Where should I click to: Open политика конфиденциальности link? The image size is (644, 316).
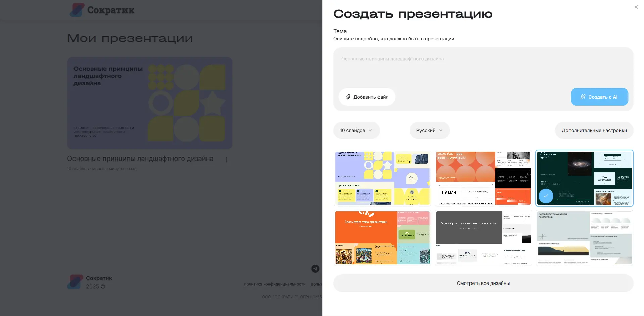[275, 284]
